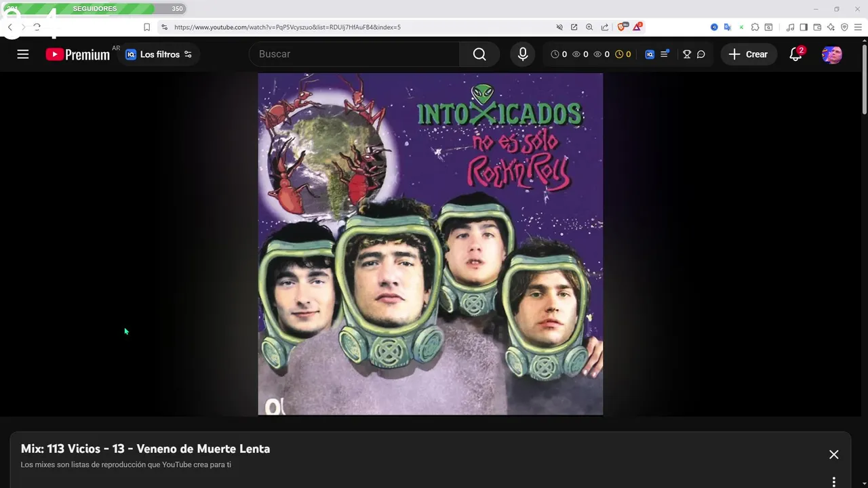This screenshot has width=868, height=488.
Task: Go to YouTube Premium home logo
Action: 77,54
